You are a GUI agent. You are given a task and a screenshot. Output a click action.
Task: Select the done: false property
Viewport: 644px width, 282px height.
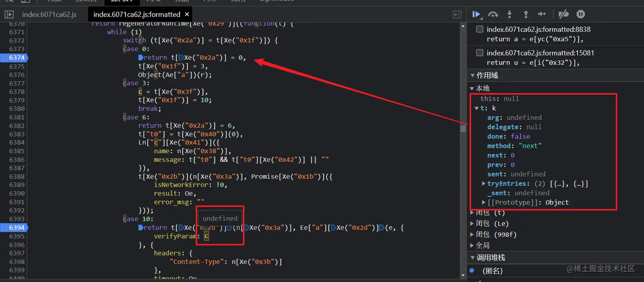(x=509, y=136)
